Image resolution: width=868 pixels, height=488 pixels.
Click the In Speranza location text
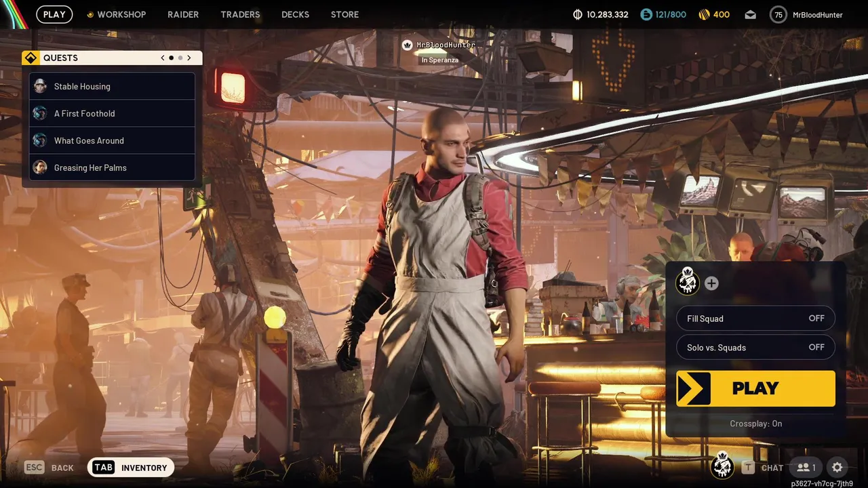point(439,60)
